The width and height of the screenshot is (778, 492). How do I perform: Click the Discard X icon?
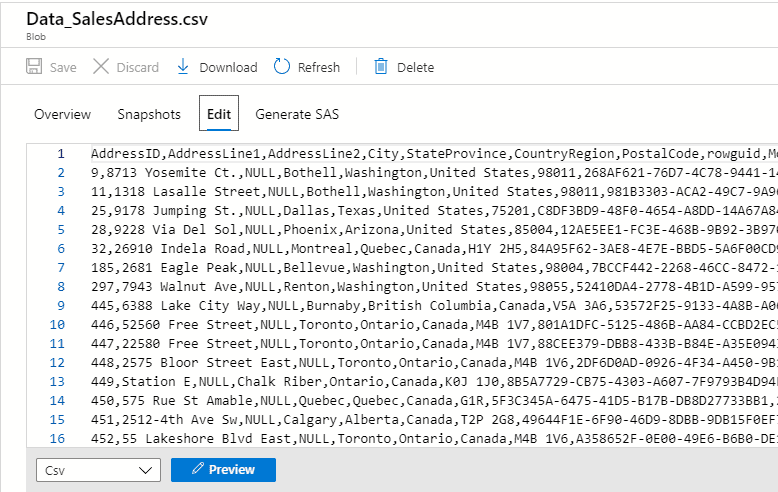coord(101,67)
